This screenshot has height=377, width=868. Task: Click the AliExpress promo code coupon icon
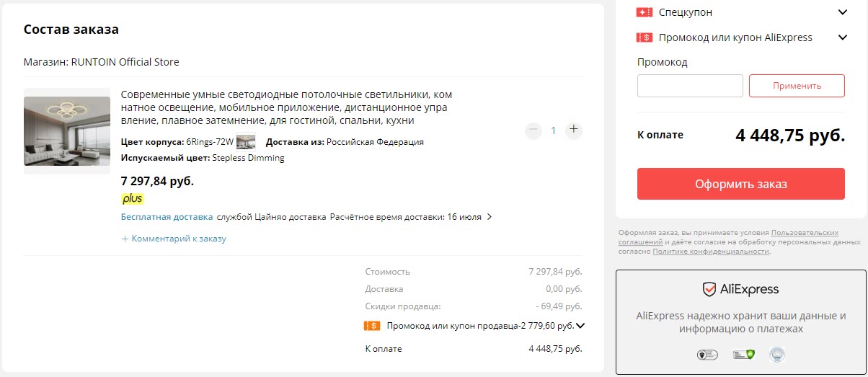pyautogui.click(x=645, y=37)
